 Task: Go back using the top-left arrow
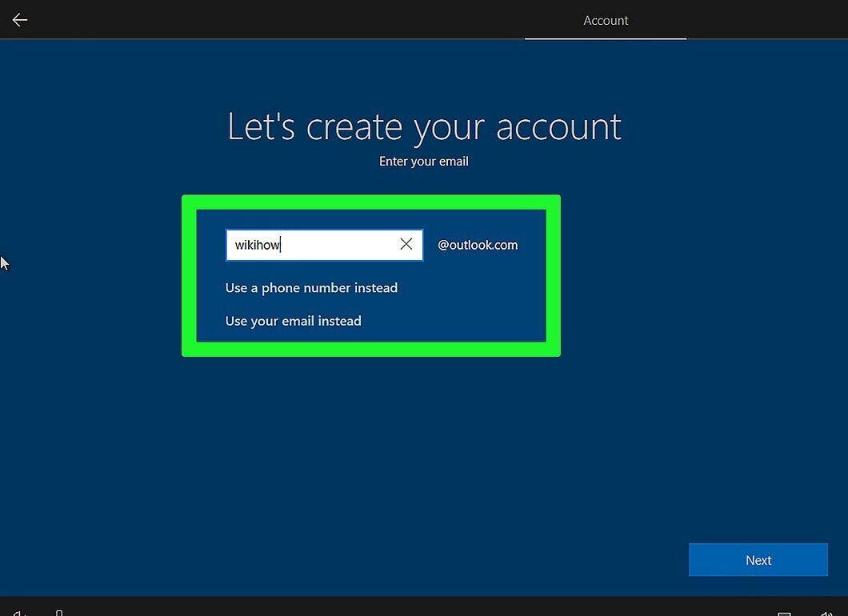pyautogui.click(x=20, y=20)
